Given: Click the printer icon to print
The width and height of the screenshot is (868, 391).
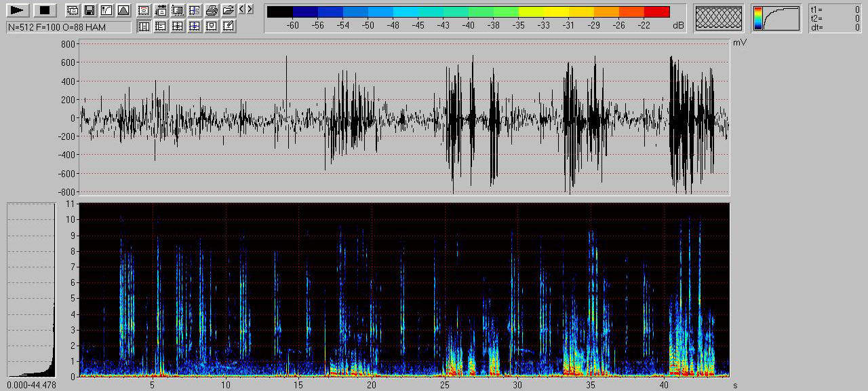Looking at the screenshot, I should click(x=212, y=10).
